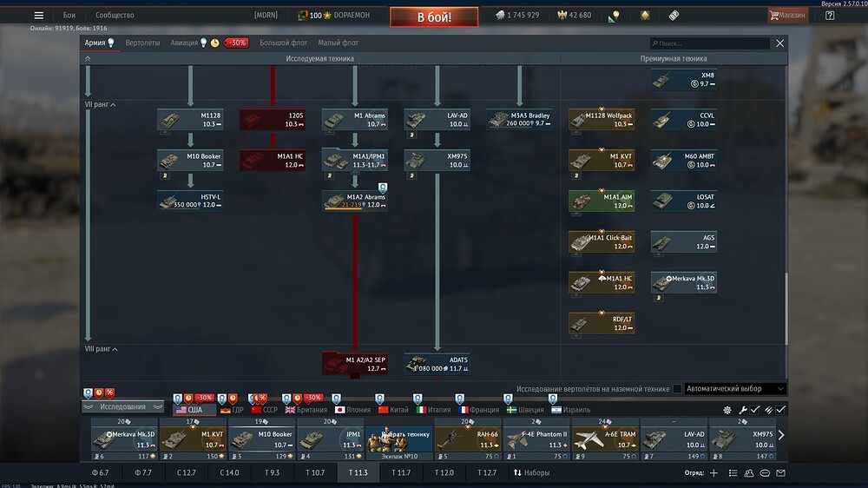Show next crew slots with the right arrow
The width and height of the screenshot is (868, 488).
click(x=781, y=435)
